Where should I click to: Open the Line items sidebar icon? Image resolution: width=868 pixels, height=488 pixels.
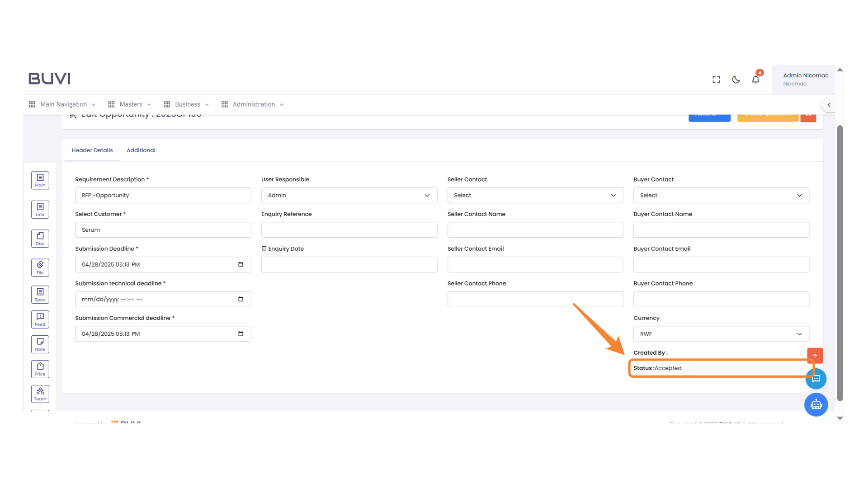pos(40,210)
